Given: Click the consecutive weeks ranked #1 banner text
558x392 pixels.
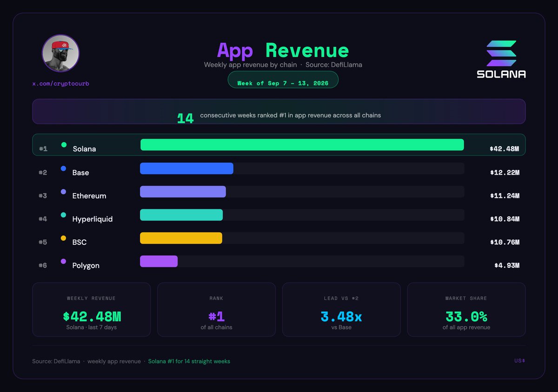Looking at the screenshot, I should [x=291, y=115].
